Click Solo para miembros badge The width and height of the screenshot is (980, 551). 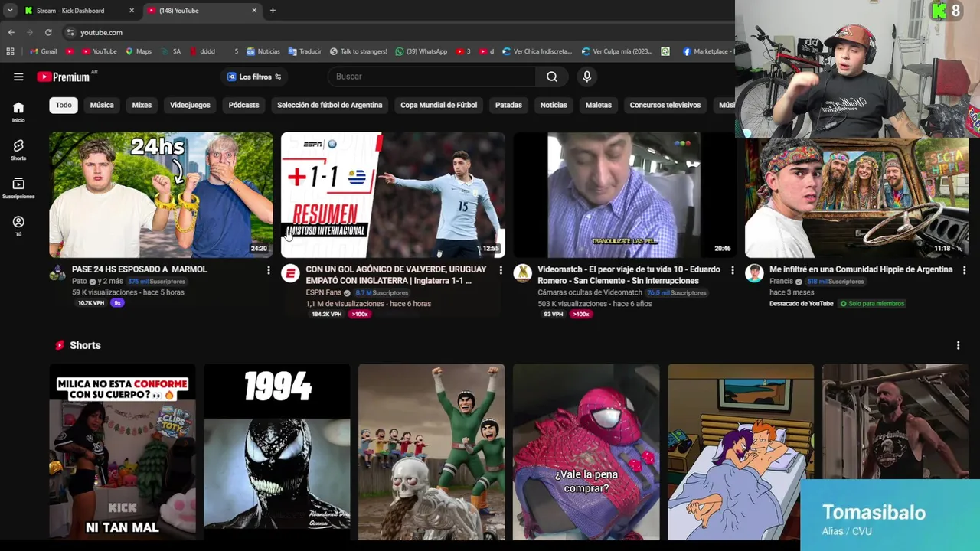click(872, 304)
